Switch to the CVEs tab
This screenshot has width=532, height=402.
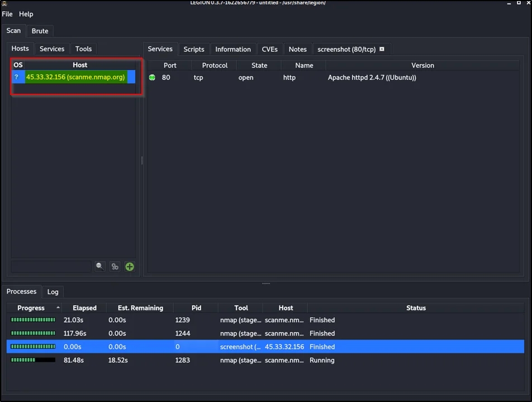coord(269,49)
